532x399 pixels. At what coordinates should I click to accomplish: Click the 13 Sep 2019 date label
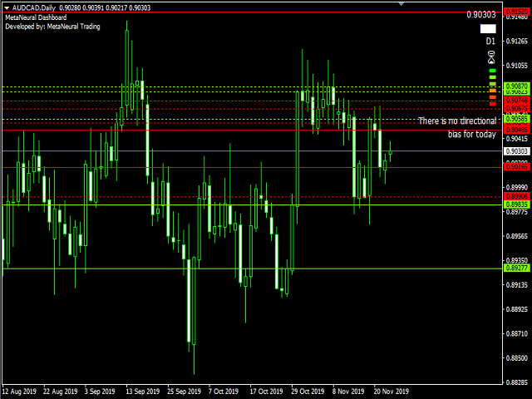143,392
